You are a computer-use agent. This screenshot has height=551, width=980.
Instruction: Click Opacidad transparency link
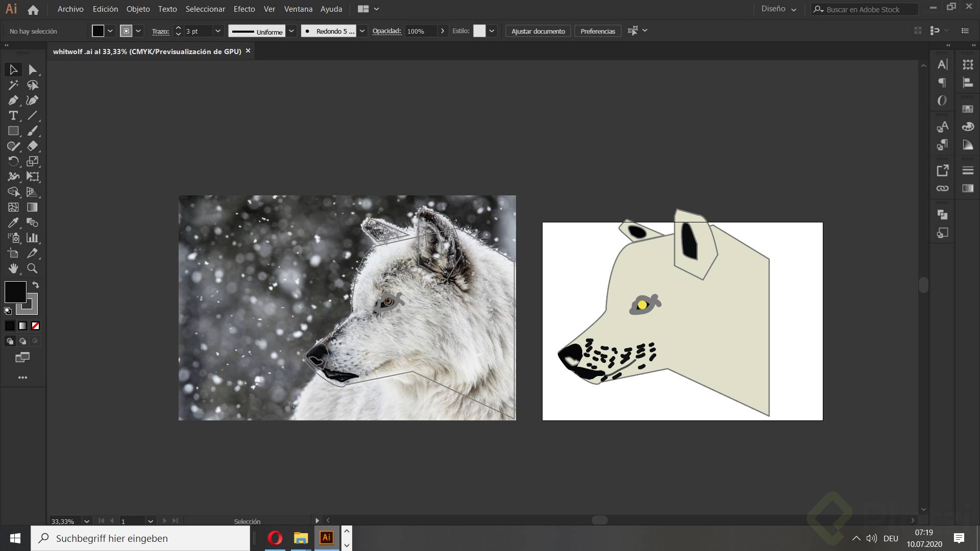pos(387,31)
